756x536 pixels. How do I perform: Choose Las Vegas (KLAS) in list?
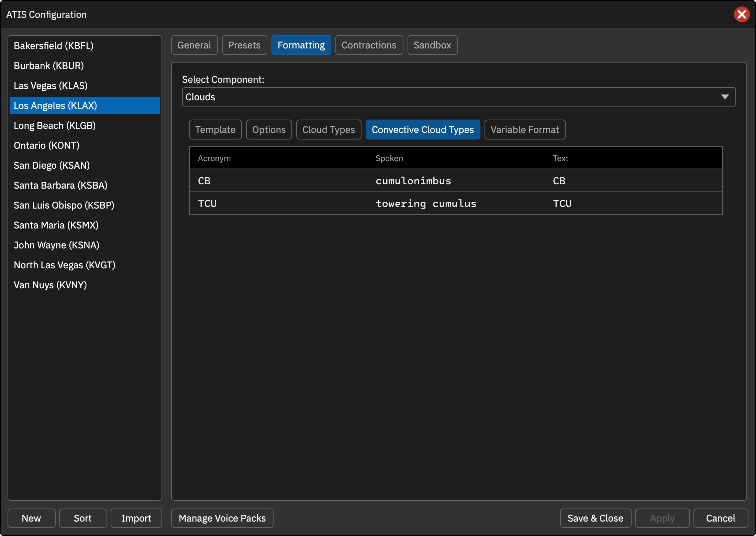pyautogui.click(x=85, y=86)
